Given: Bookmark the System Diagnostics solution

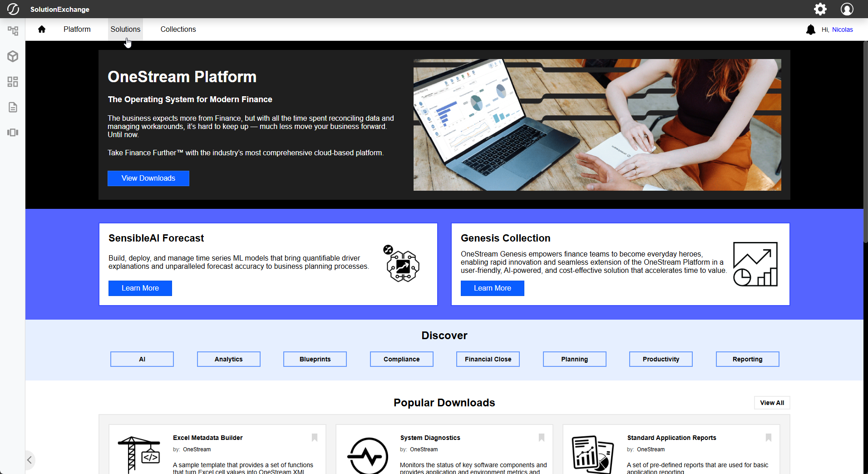Looking at the screenshot, I should pos(542,438).
